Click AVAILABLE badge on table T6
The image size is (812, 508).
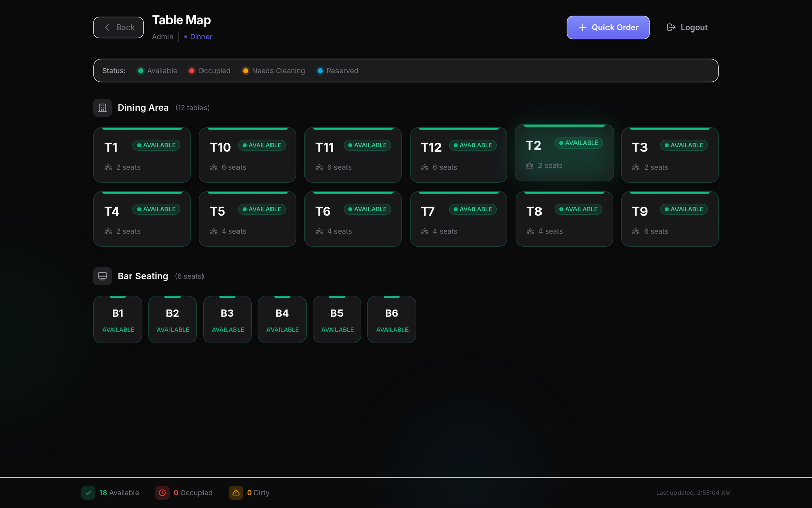tap(367, 209)
